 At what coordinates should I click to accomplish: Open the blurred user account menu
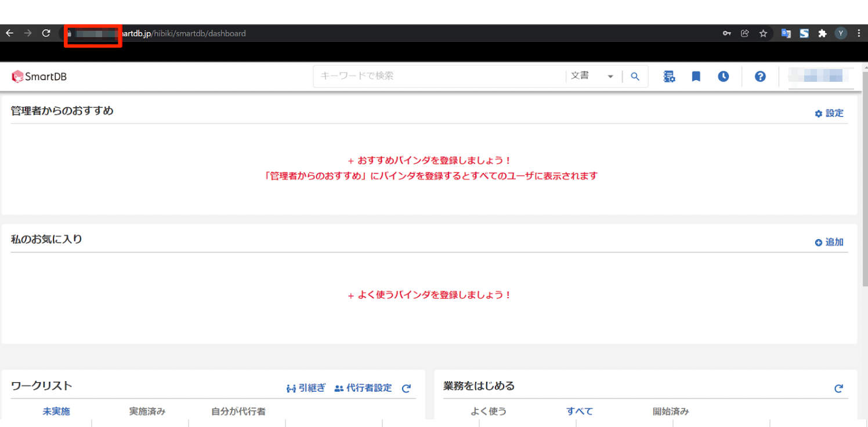tap(819, 76)
